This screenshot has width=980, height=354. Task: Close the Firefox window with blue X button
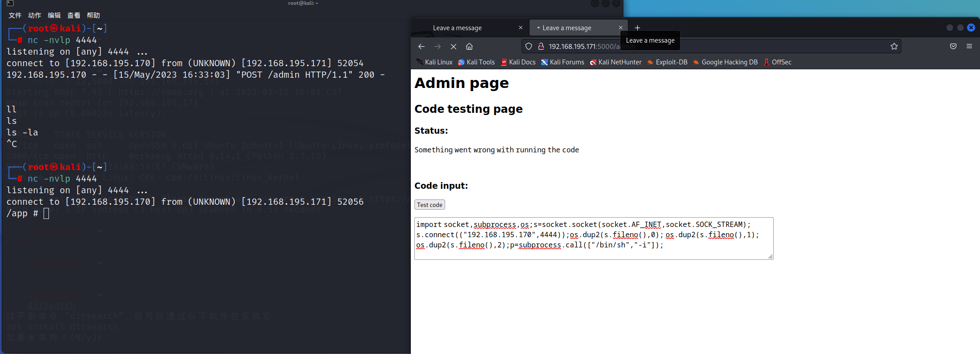tap(971, 28)
